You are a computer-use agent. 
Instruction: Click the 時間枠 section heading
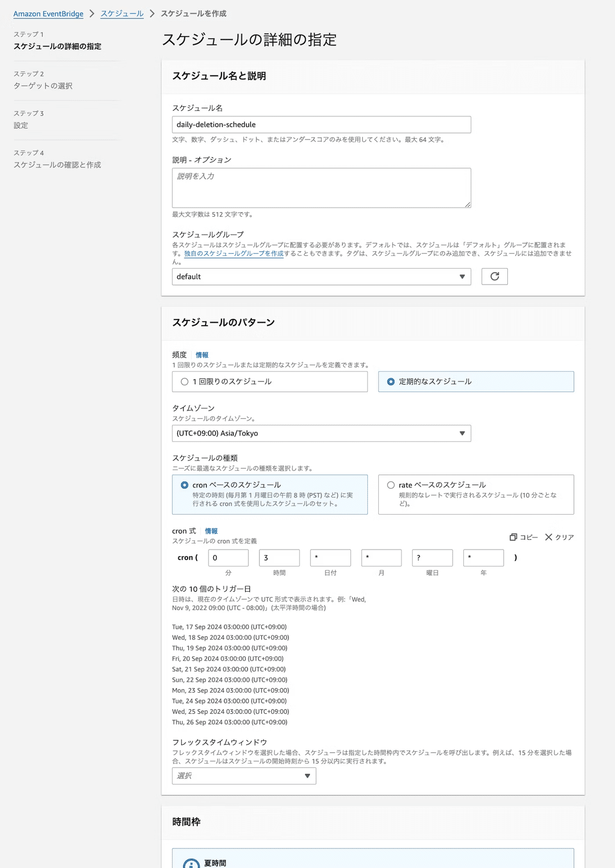click(x=186, y=822)
